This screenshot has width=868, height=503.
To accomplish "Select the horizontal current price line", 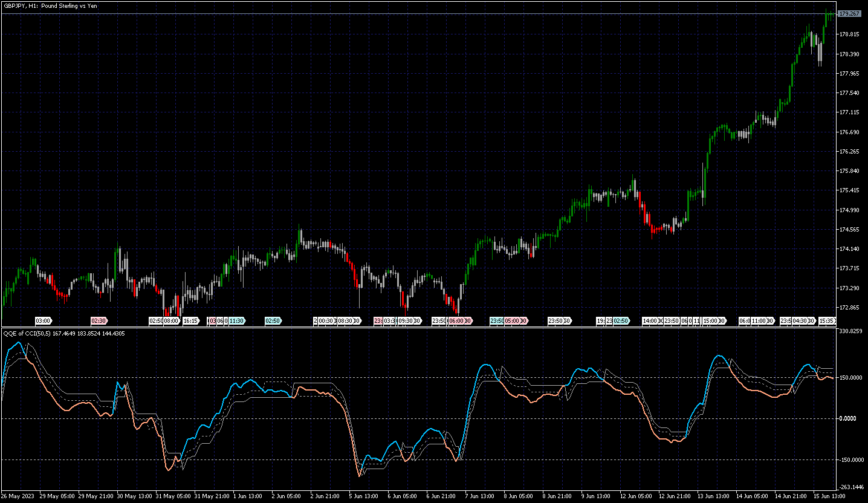I will [418, 13].
